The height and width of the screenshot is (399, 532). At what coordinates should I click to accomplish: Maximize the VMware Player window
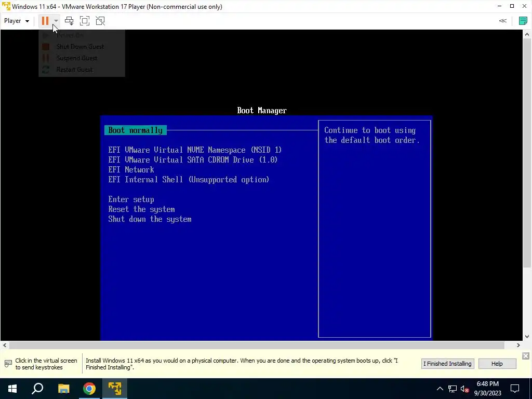tap(512, 6)
